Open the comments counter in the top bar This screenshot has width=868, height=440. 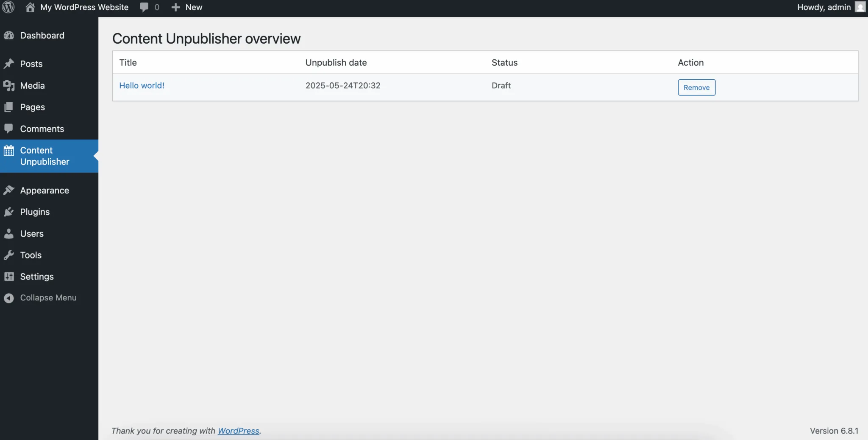point(150,7)
